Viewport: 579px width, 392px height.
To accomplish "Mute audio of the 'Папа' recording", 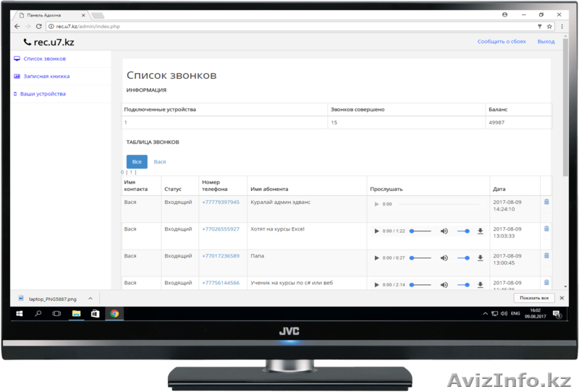I will [444, 258].
